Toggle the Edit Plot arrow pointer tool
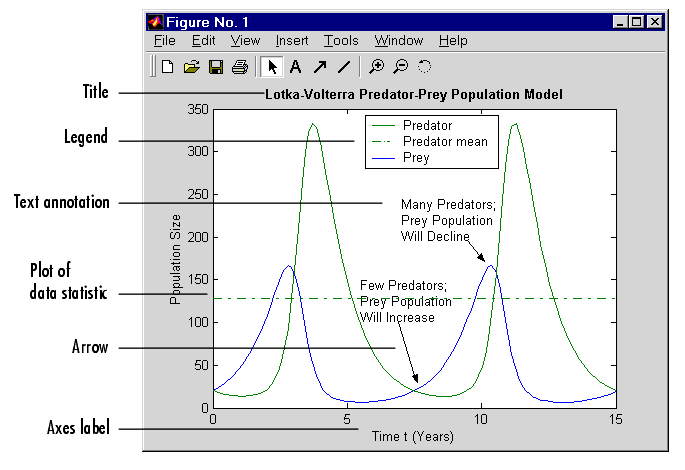This screenshot has width=685, height=470. click(x=271, y=67)
